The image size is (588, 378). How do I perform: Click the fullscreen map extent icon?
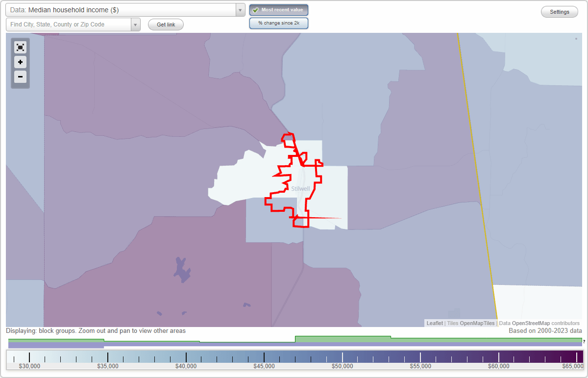[20, 47]
